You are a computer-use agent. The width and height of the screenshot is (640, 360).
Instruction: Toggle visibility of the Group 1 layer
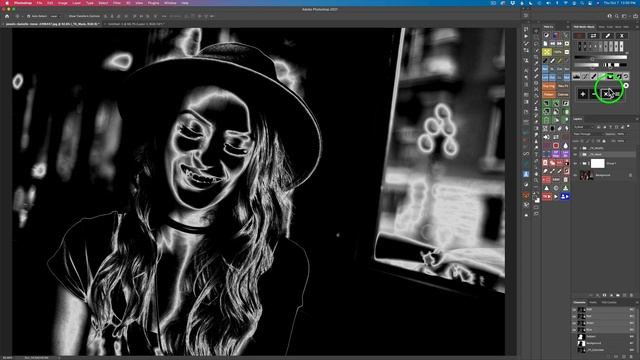click(x=575, y=163)
